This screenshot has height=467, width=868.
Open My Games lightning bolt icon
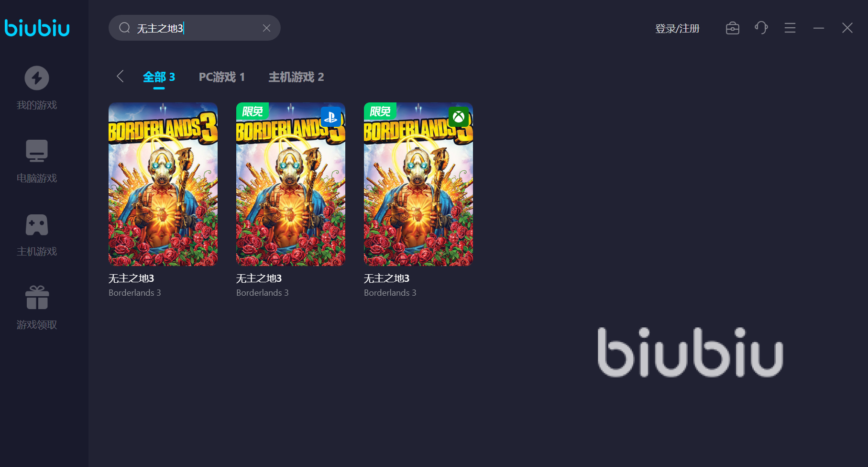[37, 78]
